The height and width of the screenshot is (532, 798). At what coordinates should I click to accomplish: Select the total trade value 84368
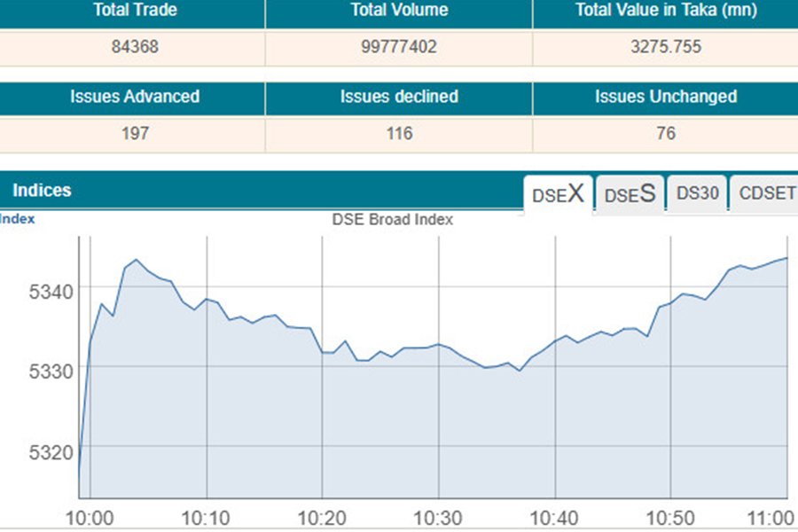click(135, 47)
